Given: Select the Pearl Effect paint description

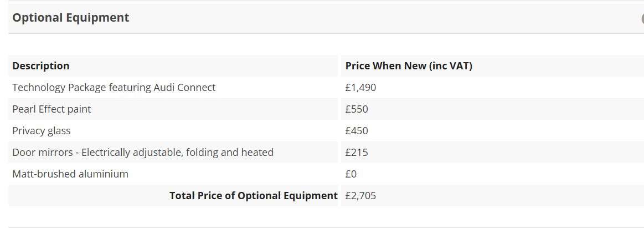Looking at the screenshot, I should pos(51,109).
